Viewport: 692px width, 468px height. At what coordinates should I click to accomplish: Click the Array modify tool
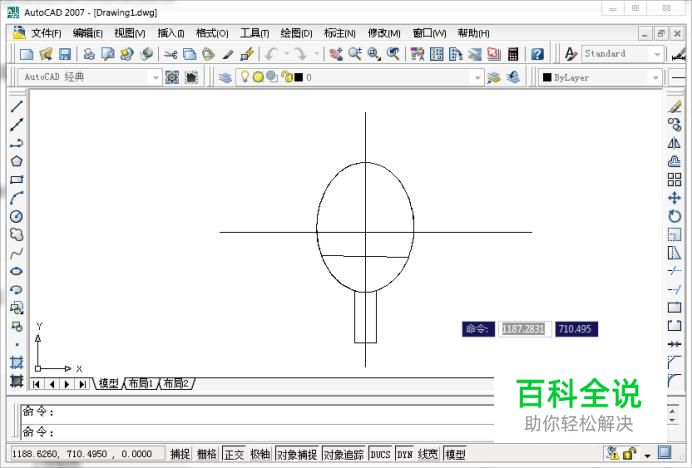point(674,180)
